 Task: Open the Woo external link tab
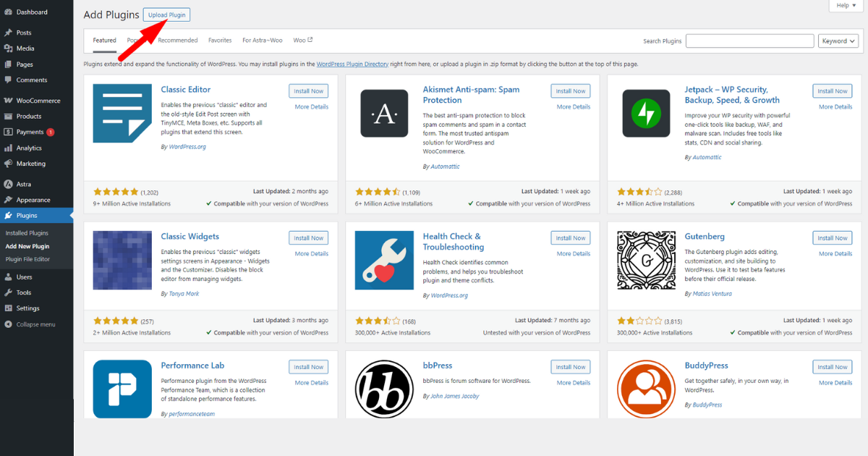(x=303, y=41)
